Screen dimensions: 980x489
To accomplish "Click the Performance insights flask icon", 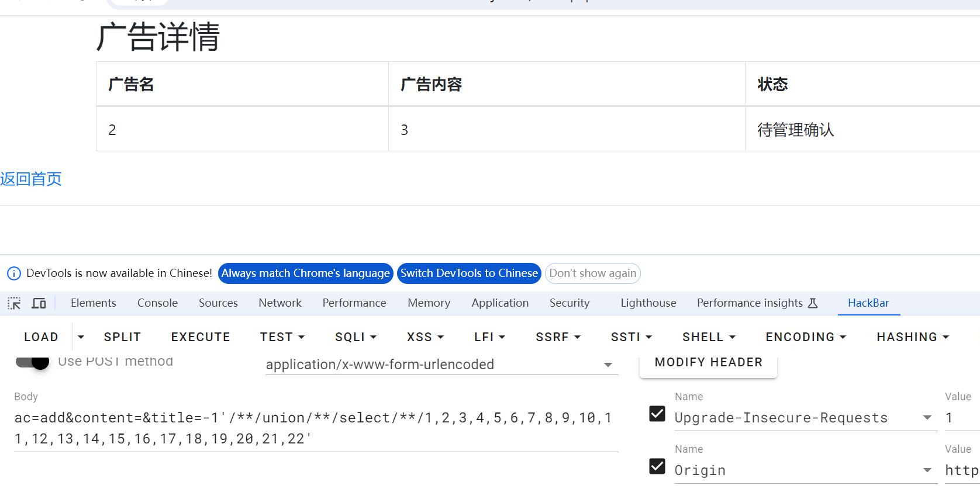I will pyautogui.click(x=813, y=303).
